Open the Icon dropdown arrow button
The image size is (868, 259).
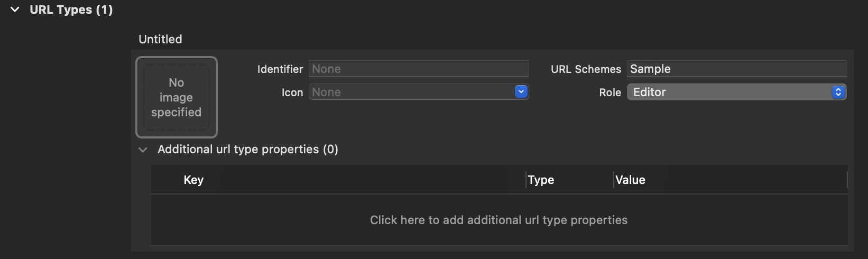click(521, 92)
